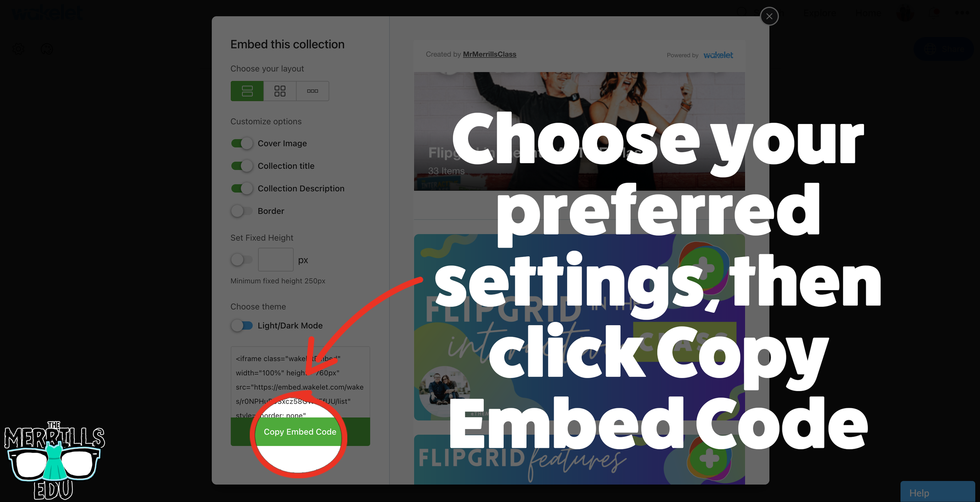Click the grid layout icon
The width and height of the screenshot is (980, 502).
(279, 90)
